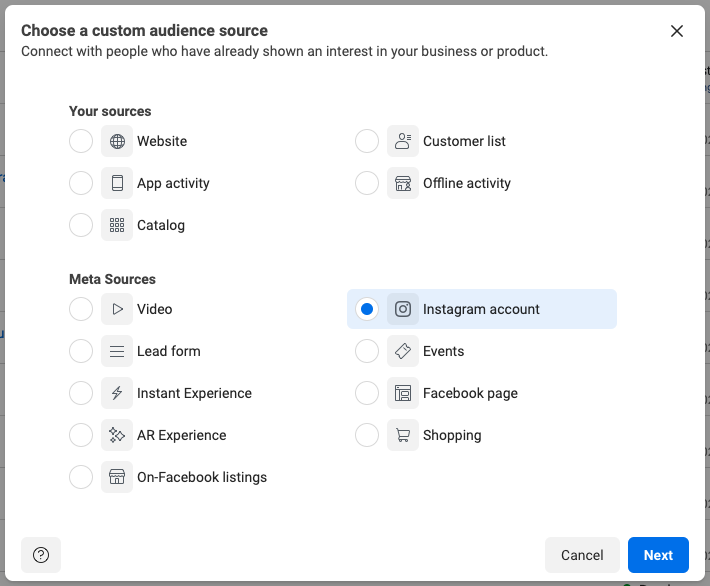Viewport: 710px width, 586px height.
Task: Select the Offline activity radio button
Action: (x=367, y=183)
